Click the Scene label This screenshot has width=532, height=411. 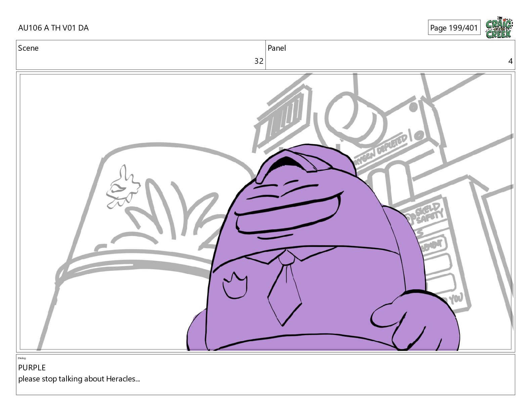[x=28, y=48]
